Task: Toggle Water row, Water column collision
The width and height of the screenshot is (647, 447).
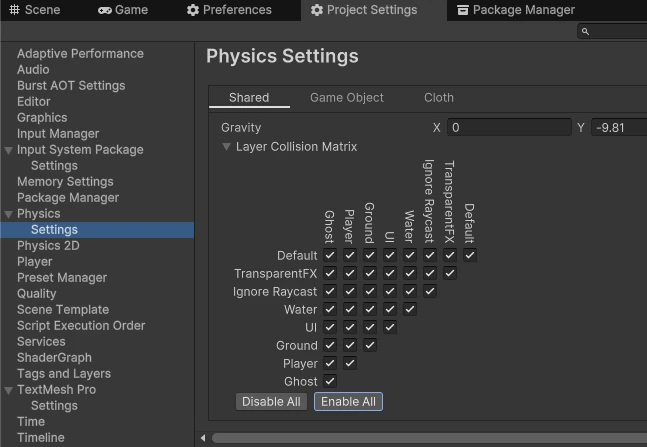Action: pyautogui.click(x=410, y=309)
